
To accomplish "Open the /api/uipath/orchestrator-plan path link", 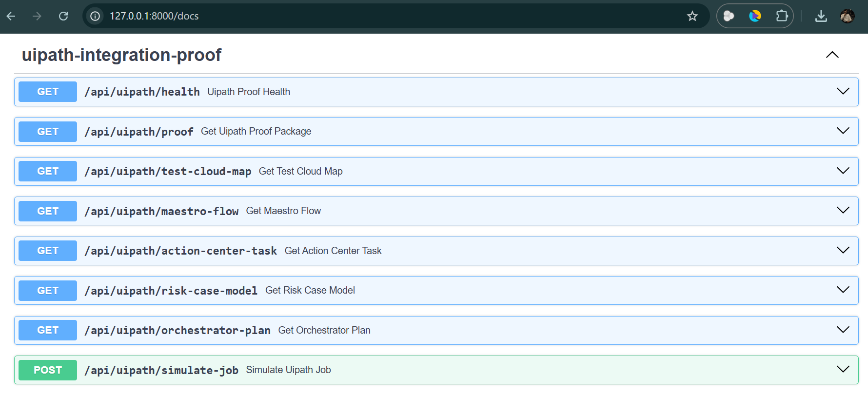I will [x=178, y=330].
